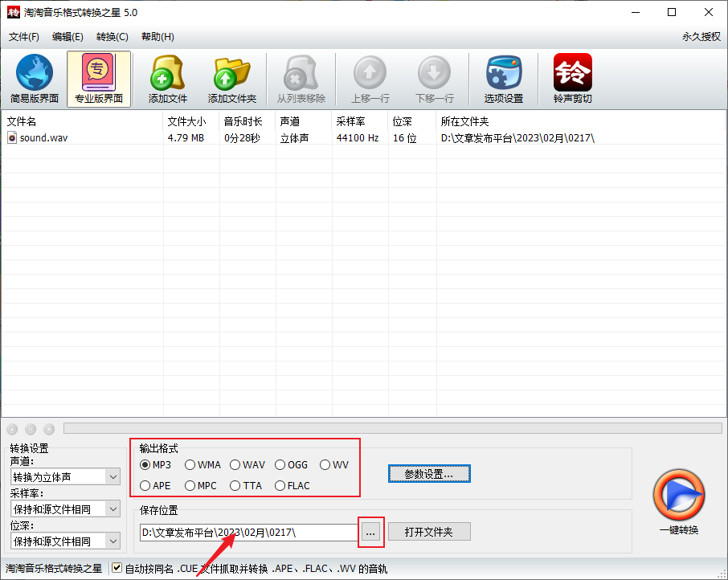
Task: Sort by the 位深 column header
Action: click(x=412, y=121)
